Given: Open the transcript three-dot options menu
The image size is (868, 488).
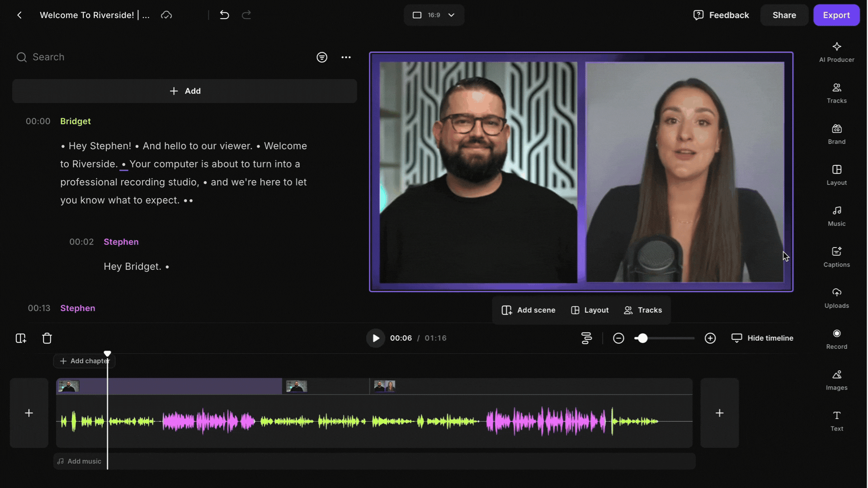Looking at the screenshot, I should tap(346, 57).
